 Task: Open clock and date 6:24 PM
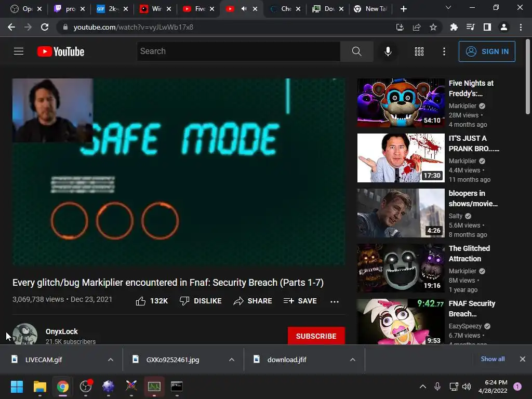tap(493, 387)
